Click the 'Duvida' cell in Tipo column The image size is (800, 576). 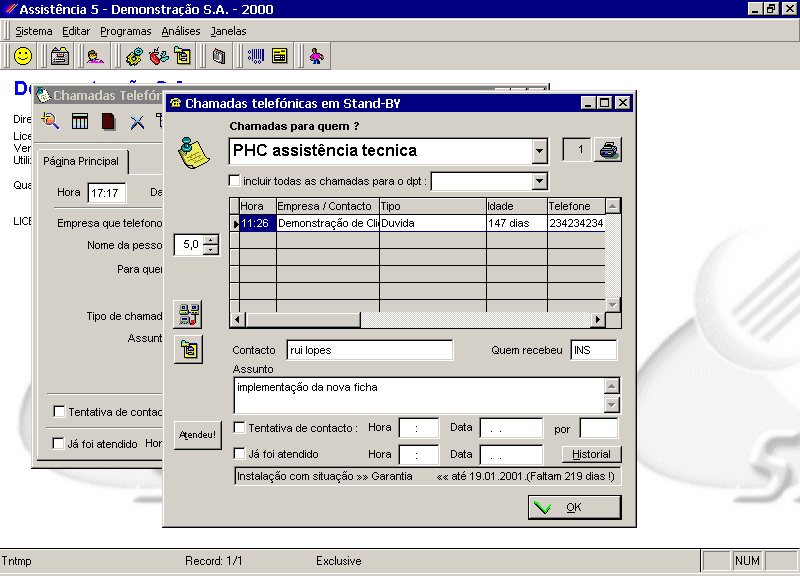tap(433, 223)
